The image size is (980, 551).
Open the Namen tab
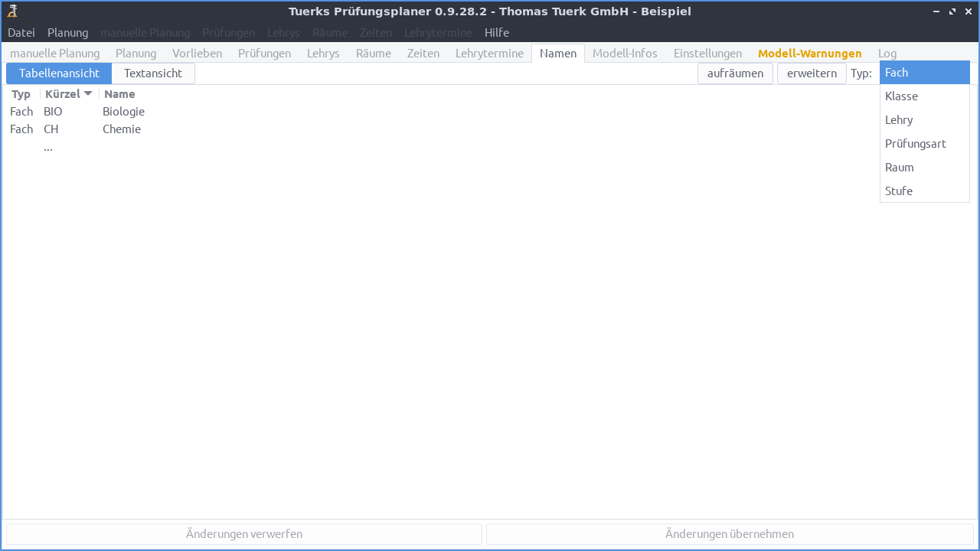coord(557,53)
